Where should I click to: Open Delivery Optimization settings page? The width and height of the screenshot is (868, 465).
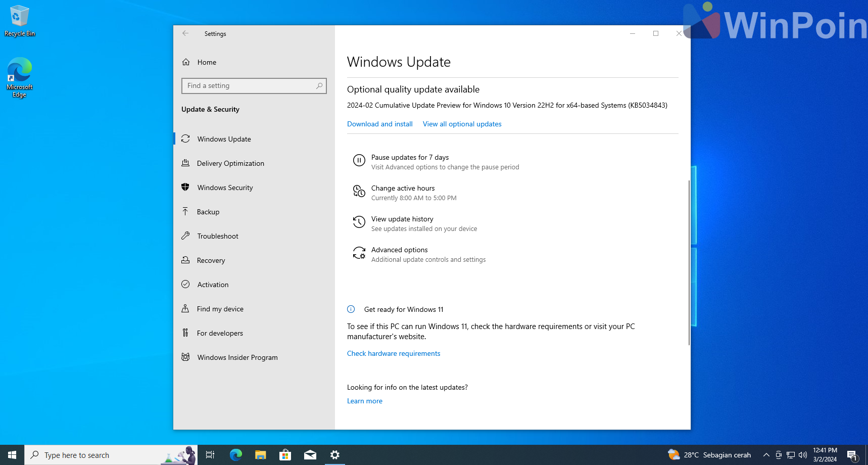230,163
